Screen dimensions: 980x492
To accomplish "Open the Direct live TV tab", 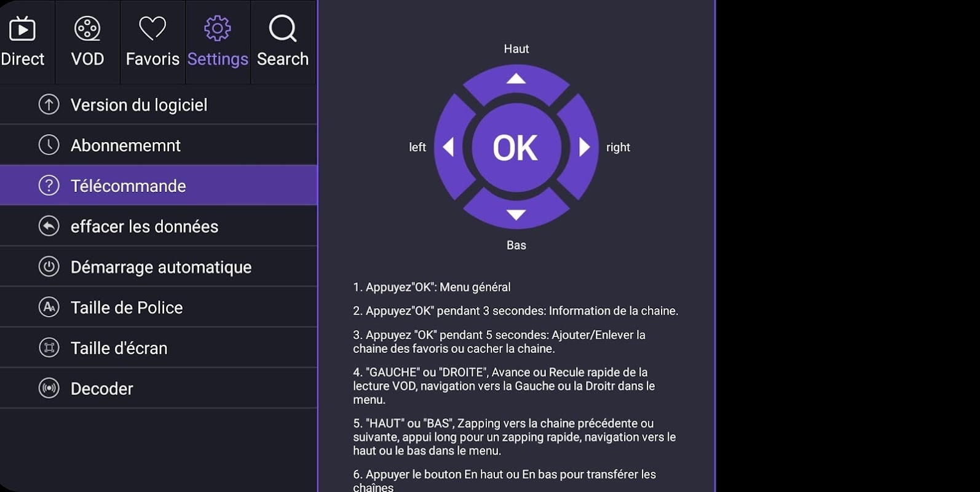I will point(23,42).
